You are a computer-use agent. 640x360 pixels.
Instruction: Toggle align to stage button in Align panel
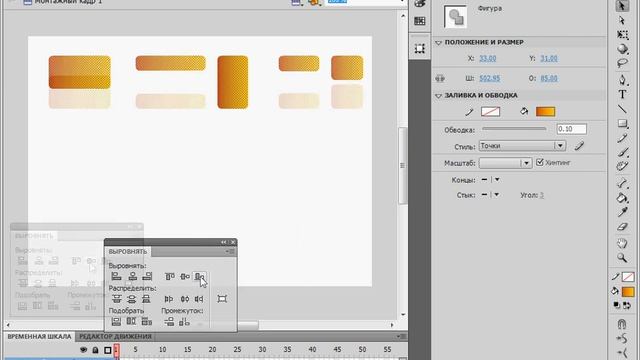[x=222, y=299]
